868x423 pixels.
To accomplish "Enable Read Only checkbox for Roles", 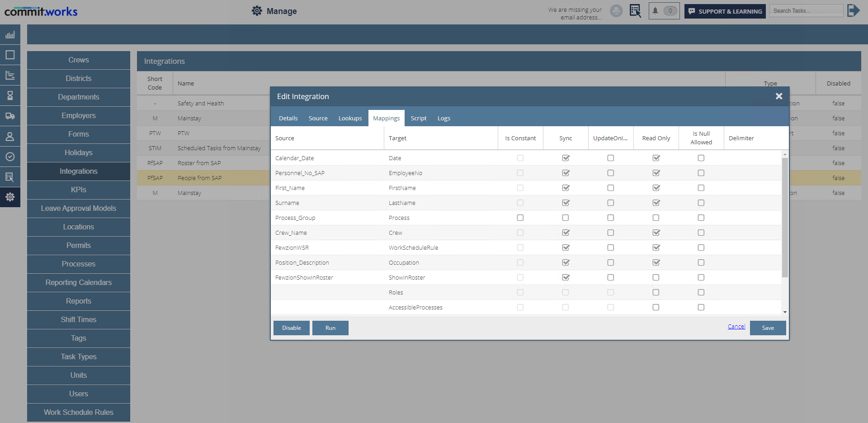I will pyautogui.click(x=656, y=292).
